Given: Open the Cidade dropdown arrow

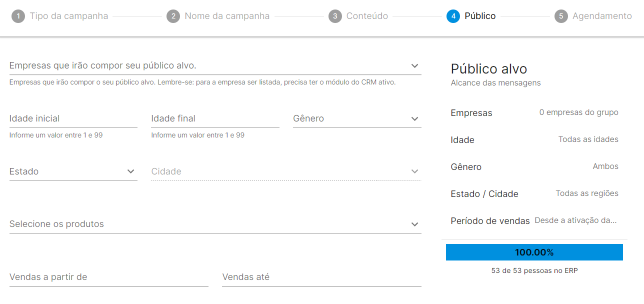Looking at the screenshot, I should pyautogui.click(x=414, y=171).
